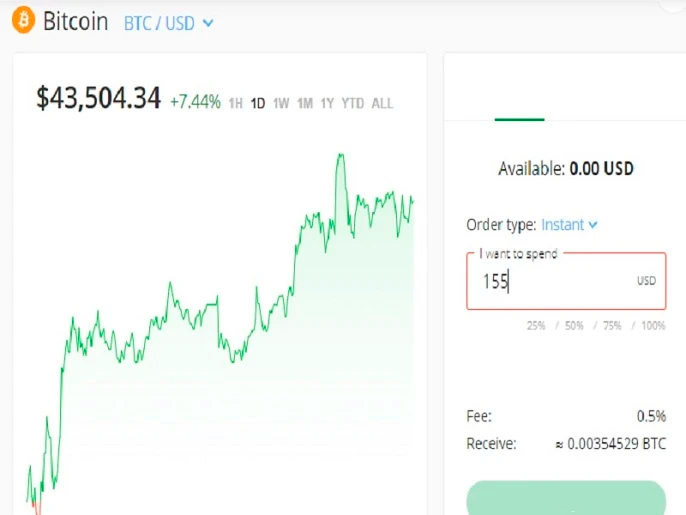Open the BTC / USD pair dropdown
Image resolution: width=686 pixels, height=515 pixels.
(x=159, y=22)
